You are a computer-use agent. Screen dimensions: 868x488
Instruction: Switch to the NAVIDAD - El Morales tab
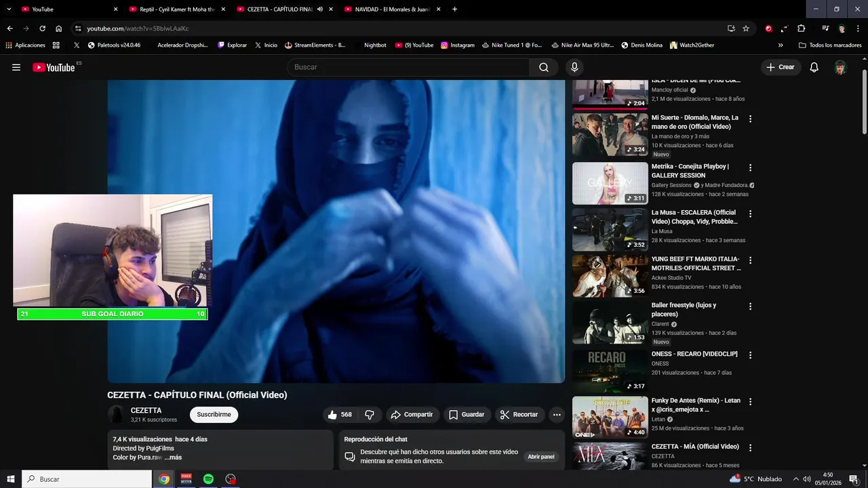point(392,9)
